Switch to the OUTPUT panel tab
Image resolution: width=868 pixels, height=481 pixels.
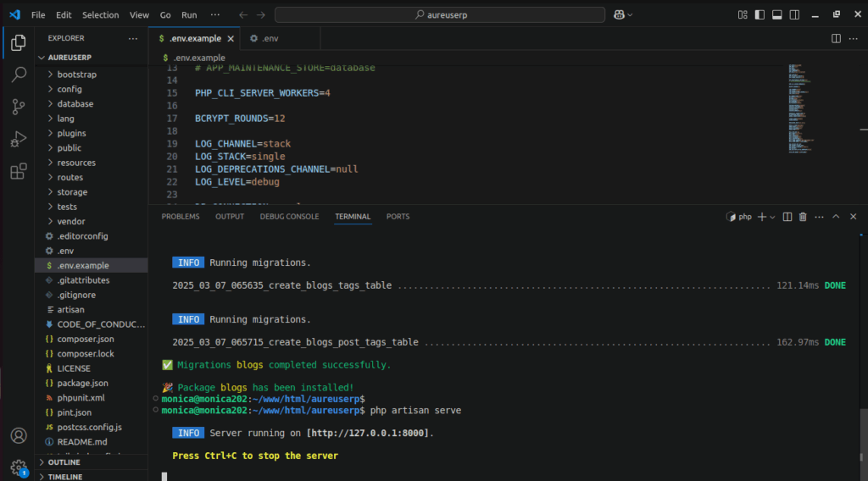[230, 217]
